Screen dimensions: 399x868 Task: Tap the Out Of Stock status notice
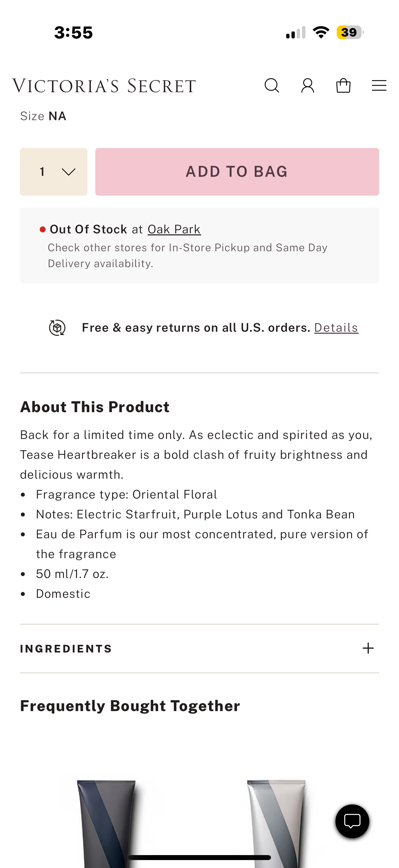coord(88,229)
